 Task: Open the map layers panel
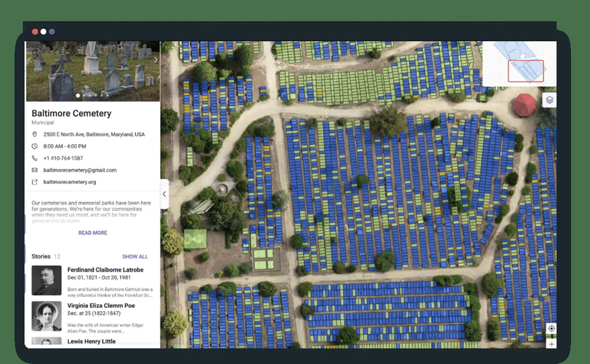(x=550, y=100)
